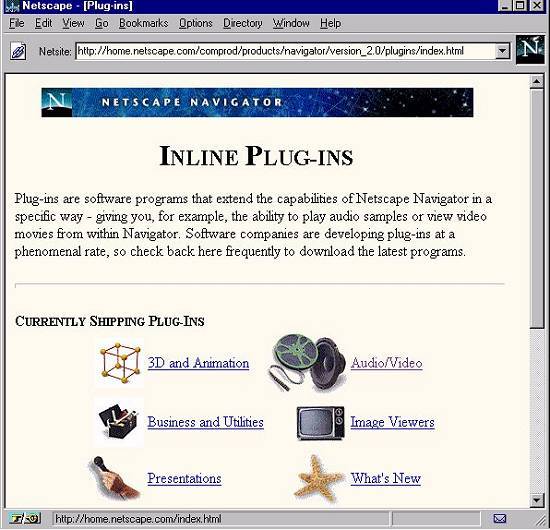Open the File menu
This screenshot has height=530, width=550.
coord(16,23)
